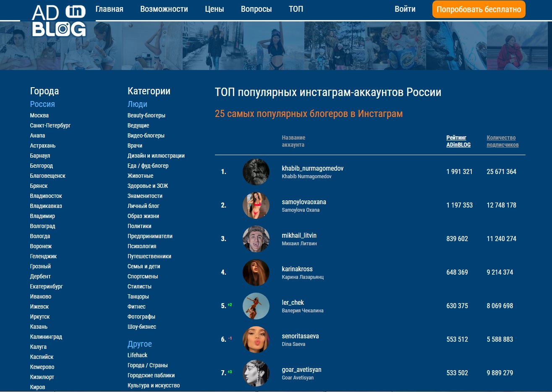Select city Владивосток
Image resolution: width=552 pixels, height=392 pixels.
tap(46, 196)
